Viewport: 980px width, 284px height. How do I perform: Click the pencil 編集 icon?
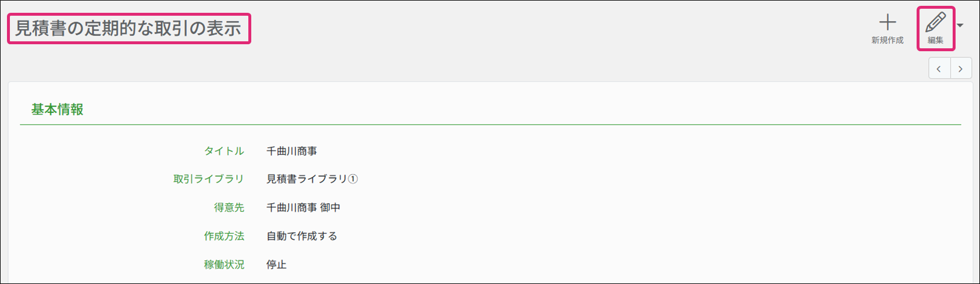click(935, 23)
